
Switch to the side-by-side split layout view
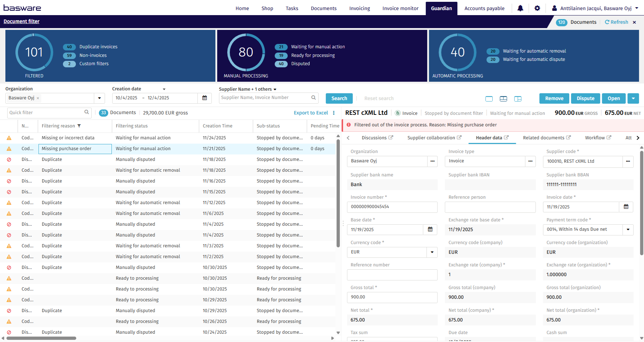point(518,98)
